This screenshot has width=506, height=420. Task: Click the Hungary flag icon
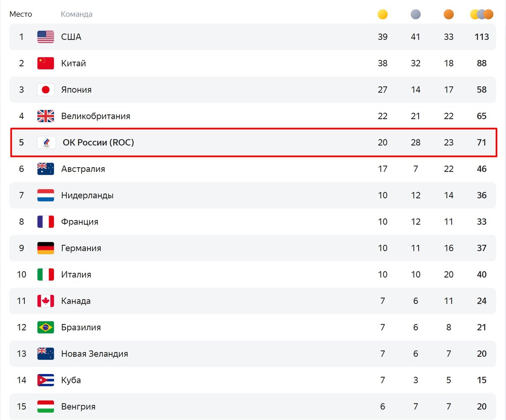(46, 407)
